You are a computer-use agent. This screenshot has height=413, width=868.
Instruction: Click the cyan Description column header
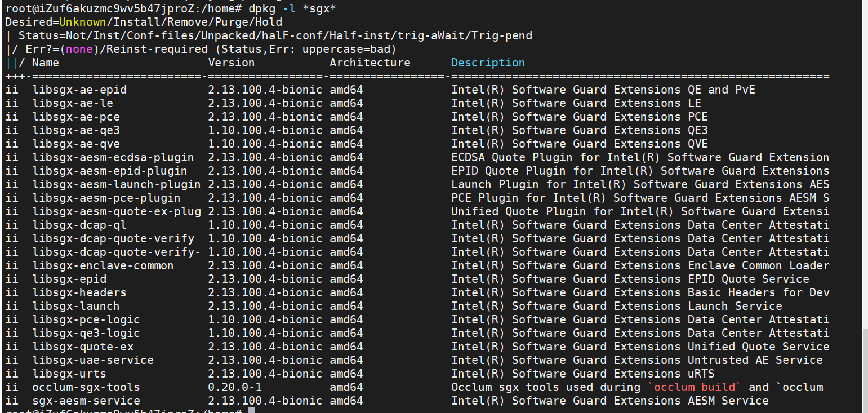(487, 63)
